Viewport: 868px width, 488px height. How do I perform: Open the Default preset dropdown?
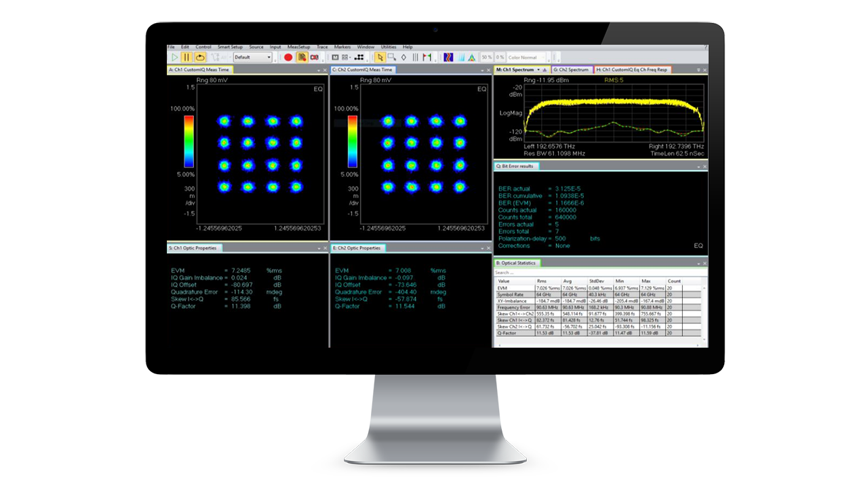click(269, 57)
